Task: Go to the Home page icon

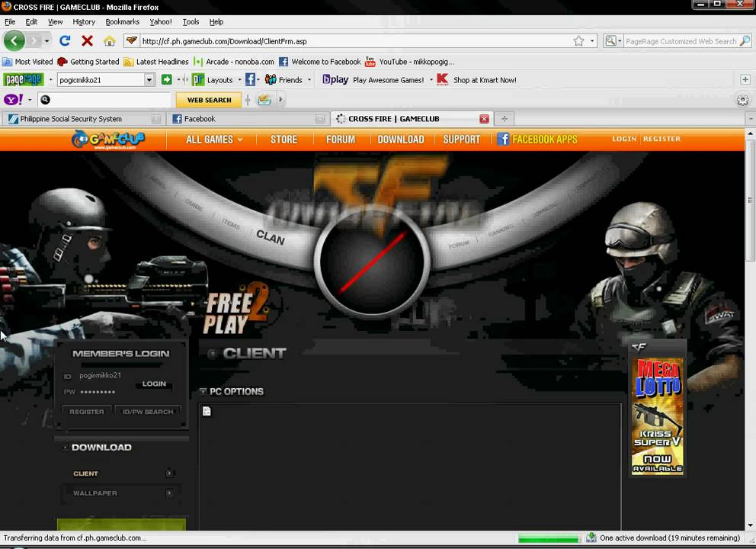Action: click(x=110, y=41)
